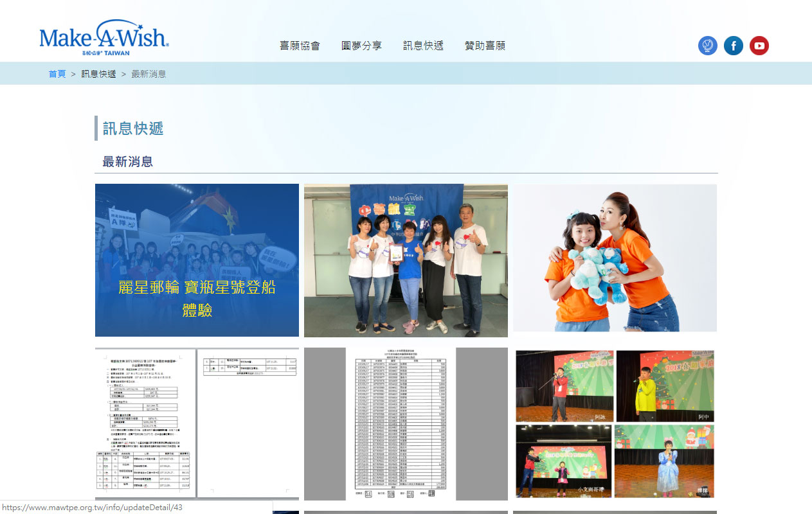Open the two-page document report thumbnail
The width and height of the screenshot is (812, 514).
pos(197,423)
